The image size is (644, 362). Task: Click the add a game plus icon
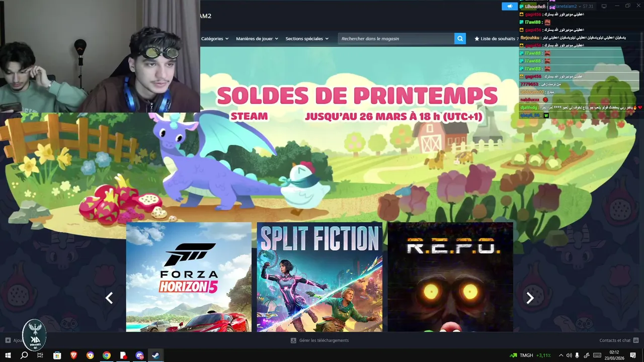click(x=8, y=340)
